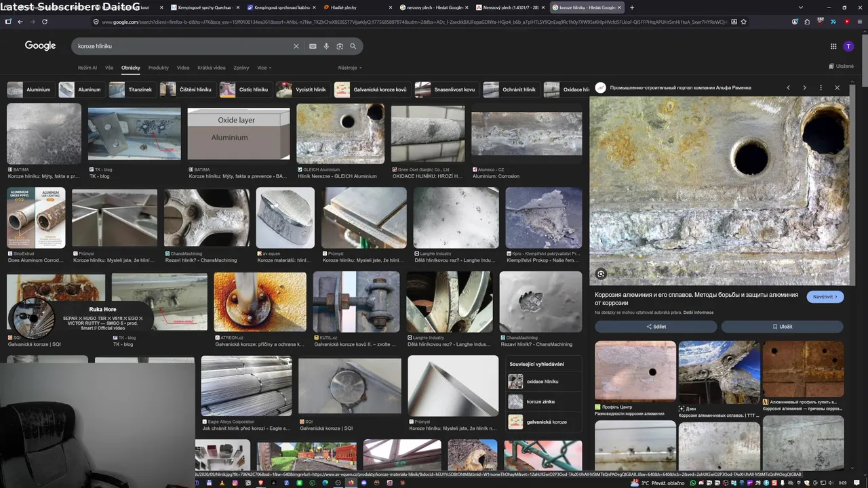This screenshot has width=868, height=488.
Task: Bookmark this page with the star icon
Action: pyautogui.click(x=744, y=22)
